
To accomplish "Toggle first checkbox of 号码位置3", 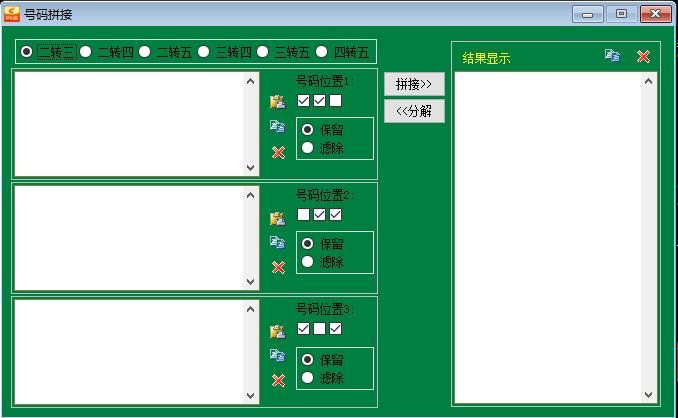I will (x=304, y=329).
